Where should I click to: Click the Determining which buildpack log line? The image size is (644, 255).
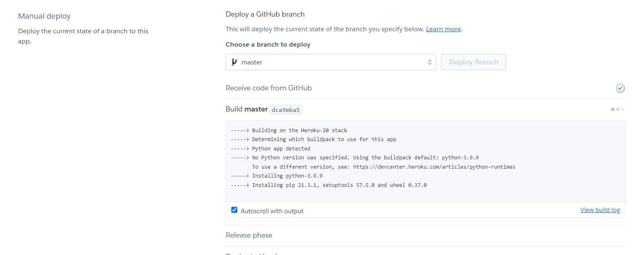click(313, 139)
